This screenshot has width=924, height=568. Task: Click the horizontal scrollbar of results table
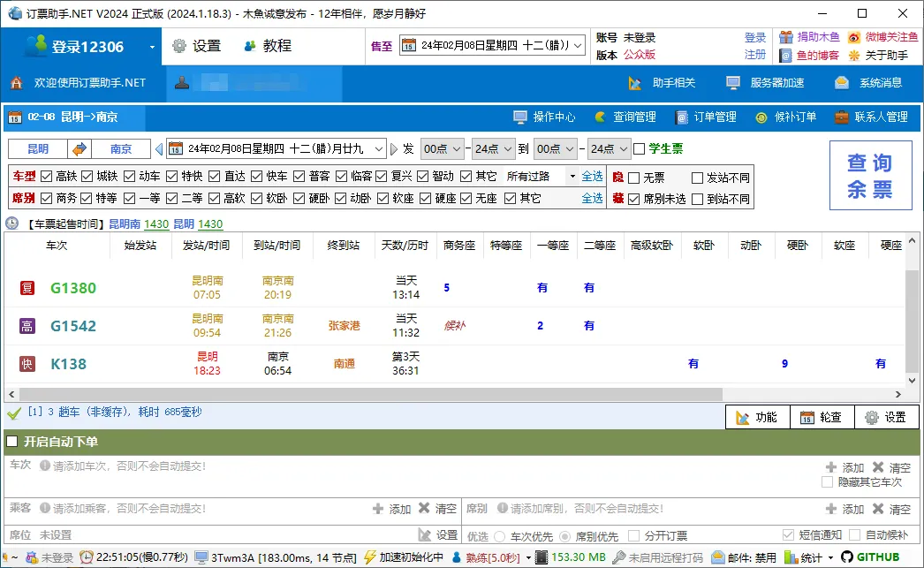coord(371,394)
